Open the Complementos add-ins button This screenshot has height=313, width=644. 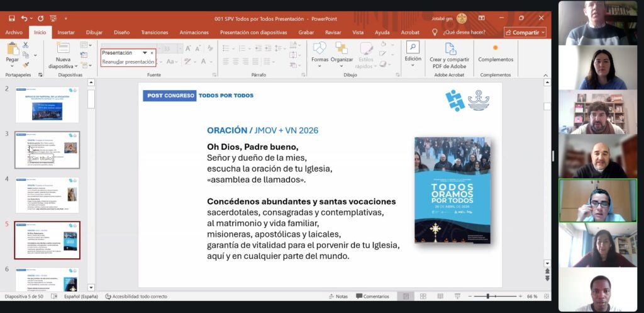pyautogui.click(x=496, y=53)
